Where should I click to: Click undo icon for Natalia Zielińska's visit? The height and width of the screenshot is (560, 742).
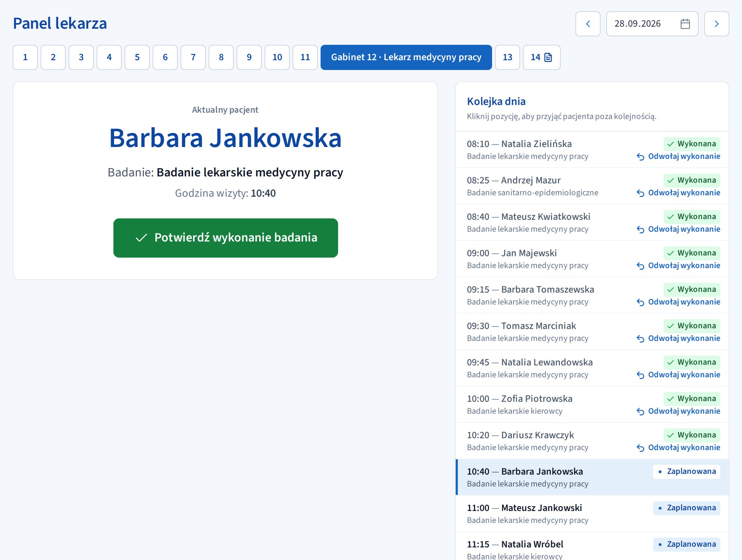pyautogui.click(x=640, y=157)
